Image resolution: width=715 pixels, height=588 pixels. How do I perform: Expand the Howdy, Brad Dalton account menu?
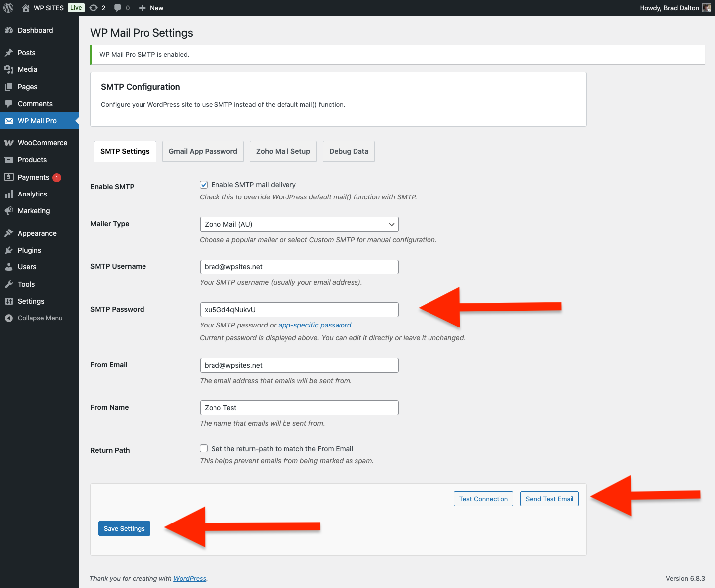coord(669,8)
